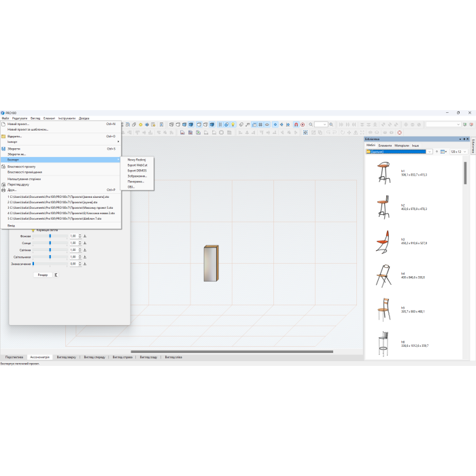Open the Матеріали library tab
Viewport: 476px width, 476px height.
tap(402, 145)
